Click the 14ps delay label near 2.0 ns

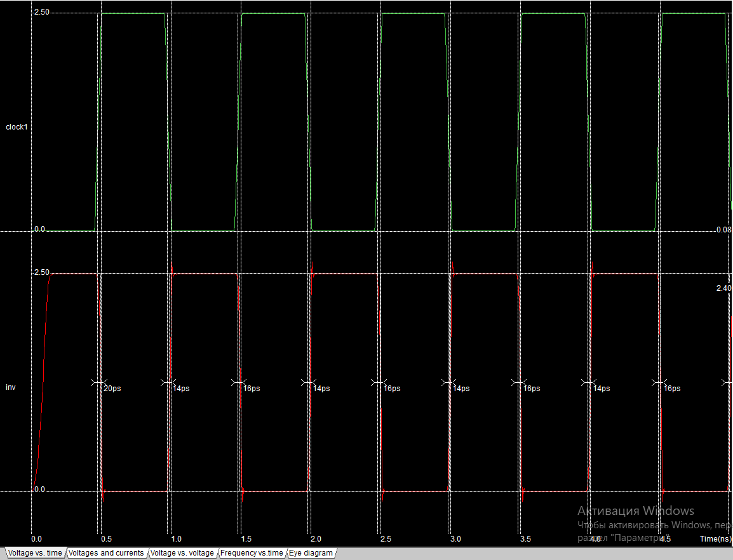click(321, 389)
